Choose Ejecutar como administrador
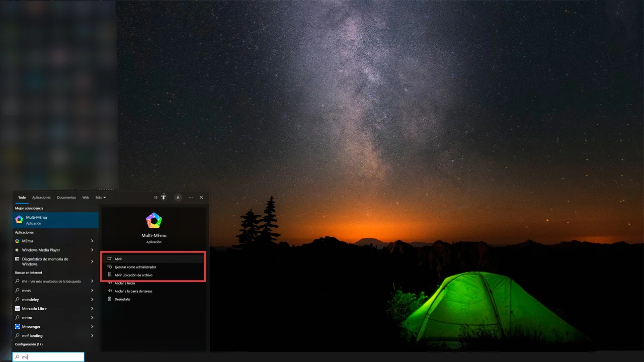The width and height of the screenshot is (644, 362). click(x=135, y=267)
